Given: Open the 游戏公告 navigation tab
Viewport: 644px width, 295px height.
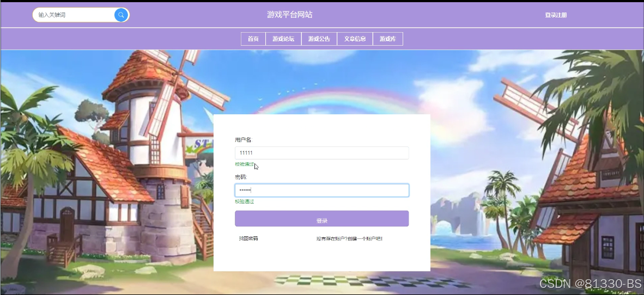Looking at the screenshot, I should [319, 39].
